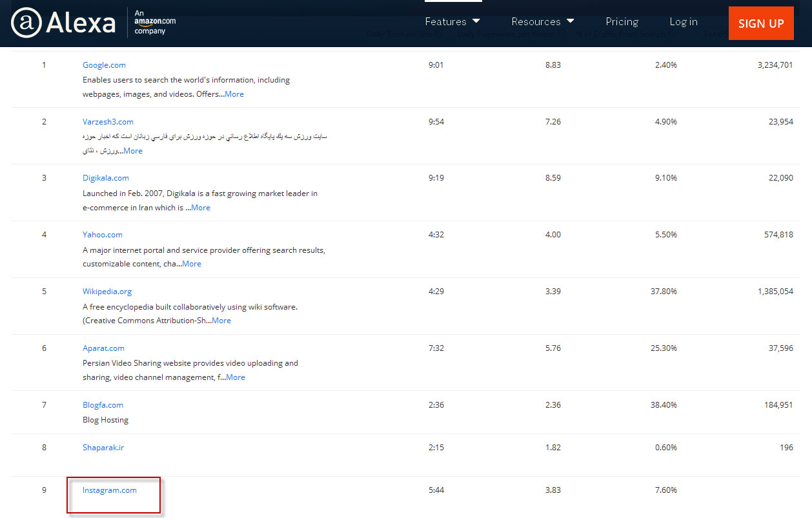Select Aparat.com daily time 7:32
The width and height of the screenshot is (812, 518).
[x=436, y=348]
